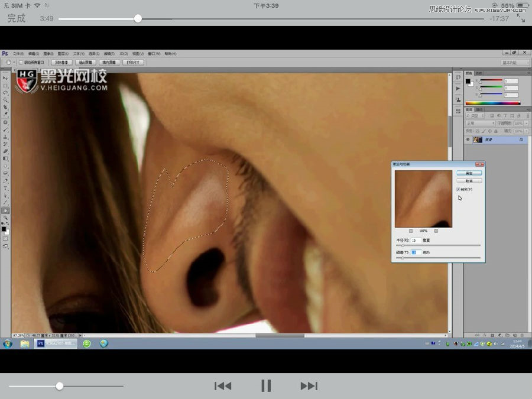Swap foreground and background colors
Screen dimensions: 532x399
[8, 223]
